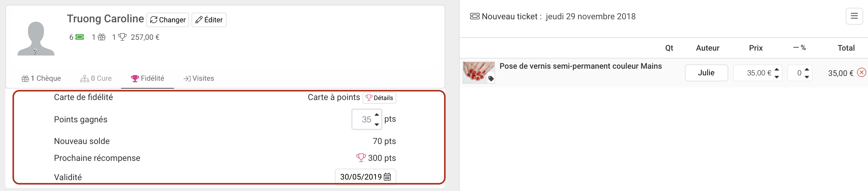
Task: Click the Éditer button
Action: [x=209, y=20]
